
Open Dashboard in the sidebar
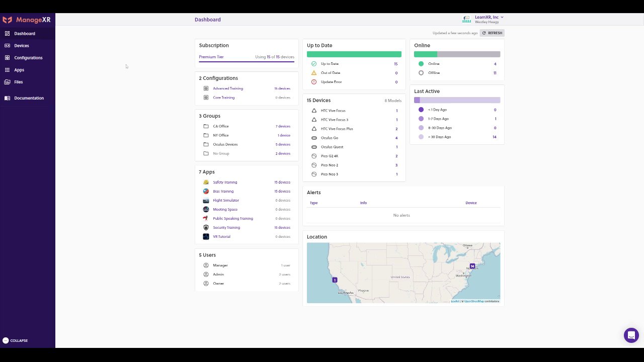[28, 34]
